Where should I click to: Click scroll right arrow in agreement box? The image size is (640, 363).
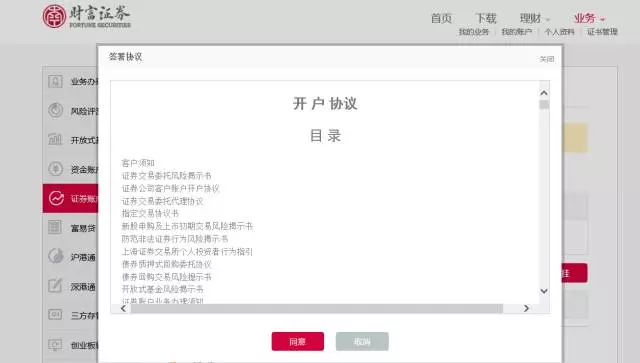[526, 308]
